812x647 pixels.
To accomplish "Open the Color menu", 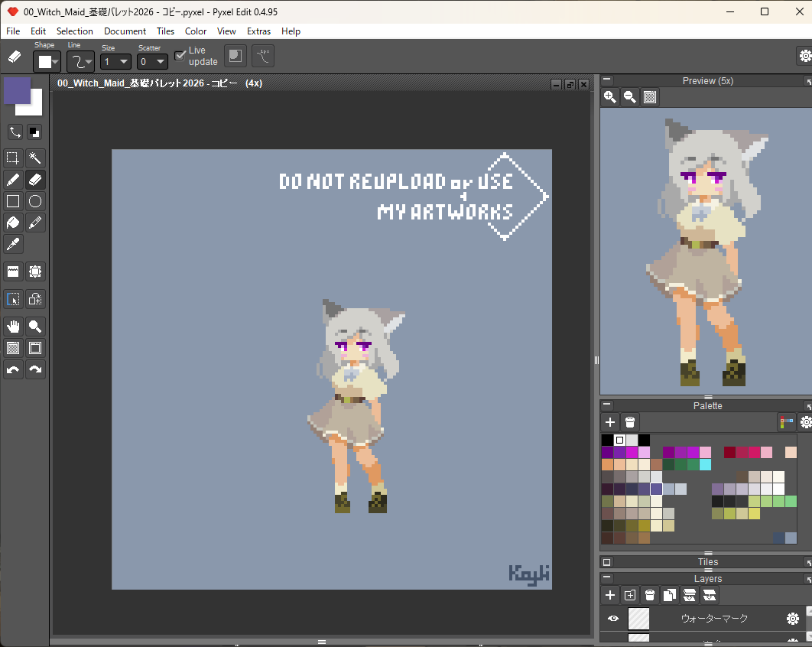I will tap(196, 31).
